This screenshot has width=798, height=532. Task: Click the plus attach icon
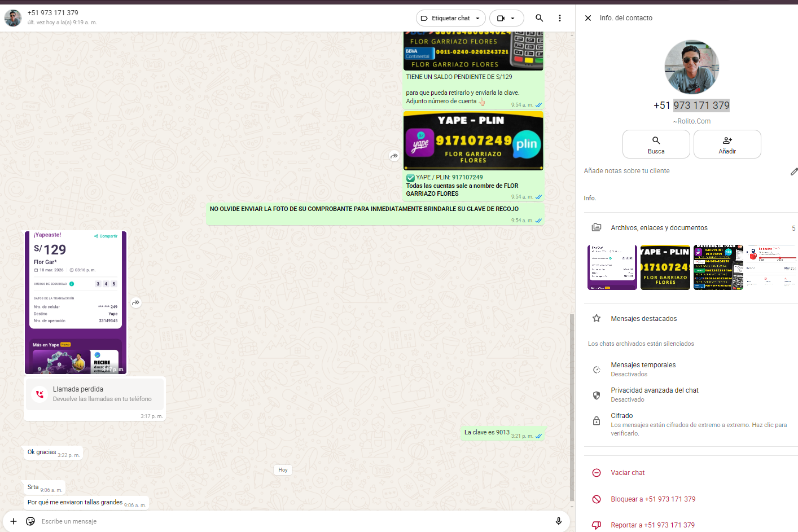pos(14,521)
